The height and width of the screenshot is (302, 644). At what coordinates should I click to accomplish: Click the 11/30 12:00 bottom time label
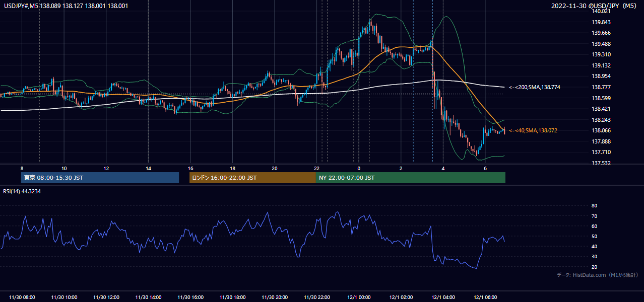[106, 297]
